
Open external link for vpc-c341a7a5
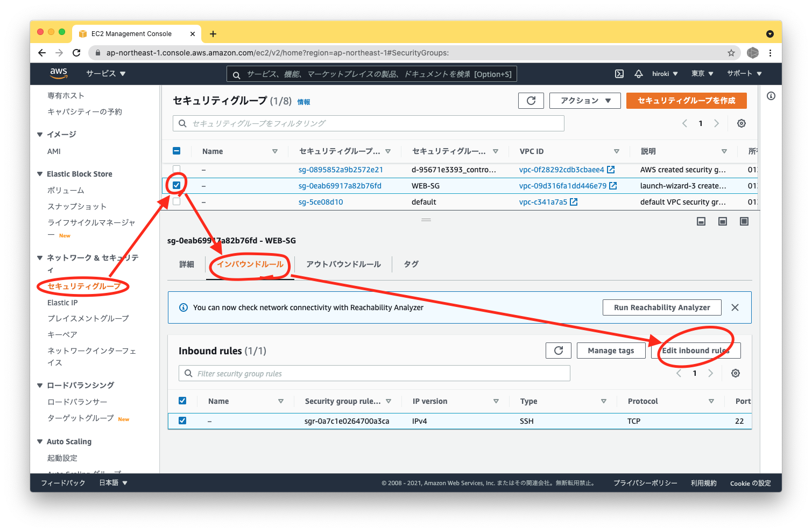(x=574, y=202)
